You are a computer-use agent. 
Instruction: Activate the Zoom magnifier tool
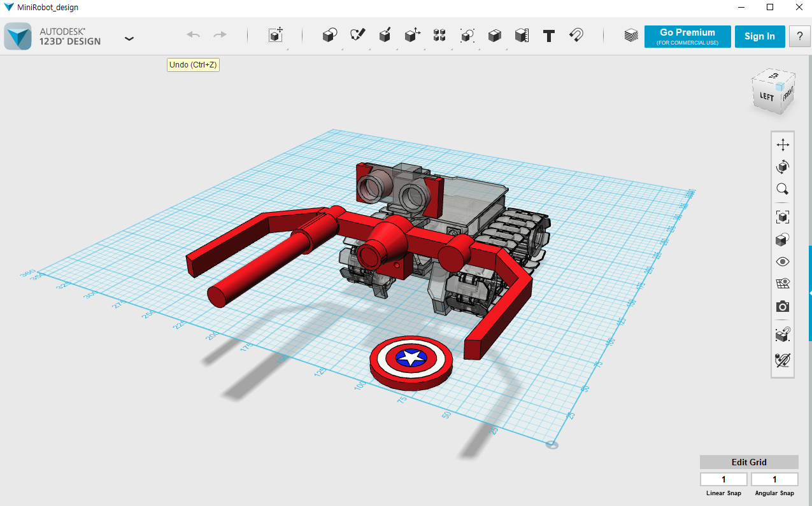[783, 189]
